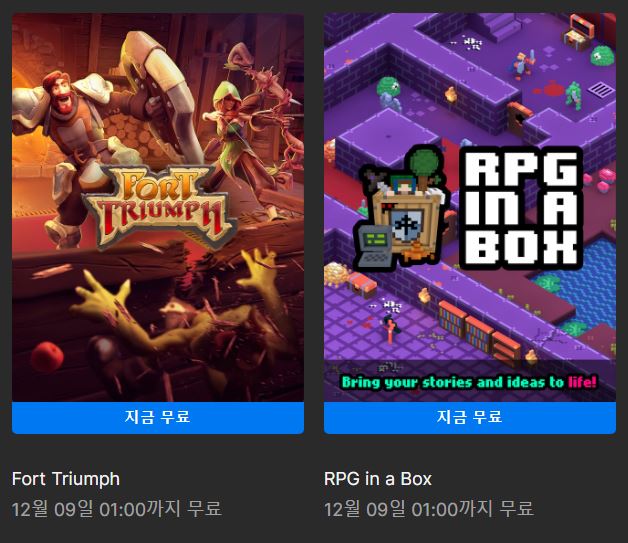
Task: Click the orange bookshelves in the voxel dungeon
Action: [x=480, y=329]
